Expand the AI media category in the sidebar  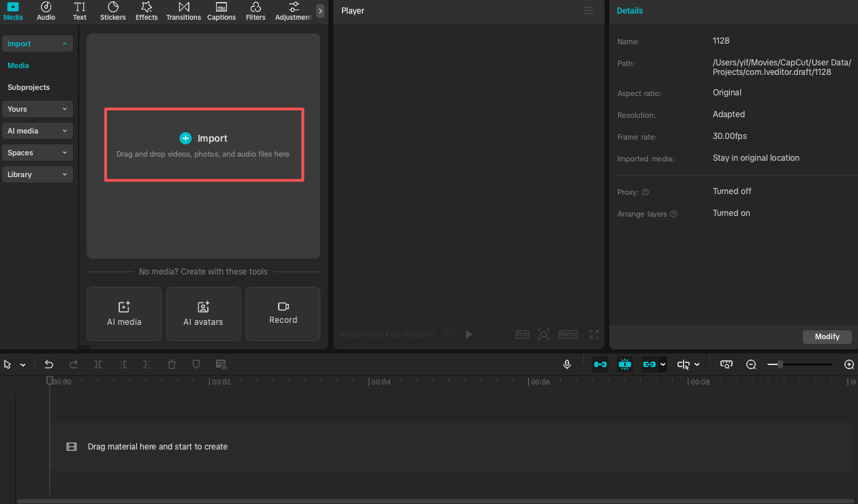pos(37,131)
